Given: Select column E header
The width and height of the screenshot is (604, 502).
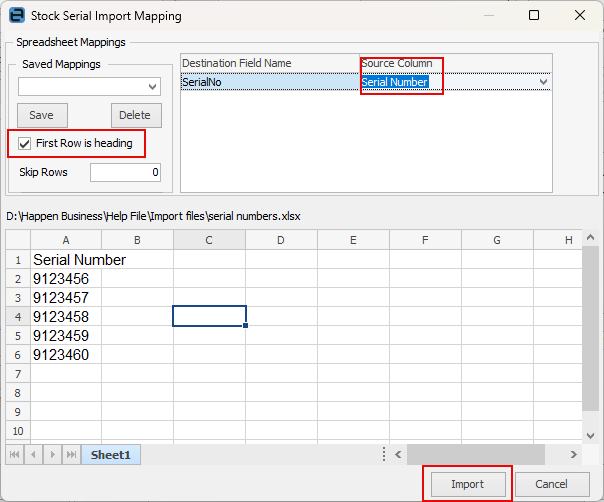Looking at the screenshot, I should pos(353,240).
